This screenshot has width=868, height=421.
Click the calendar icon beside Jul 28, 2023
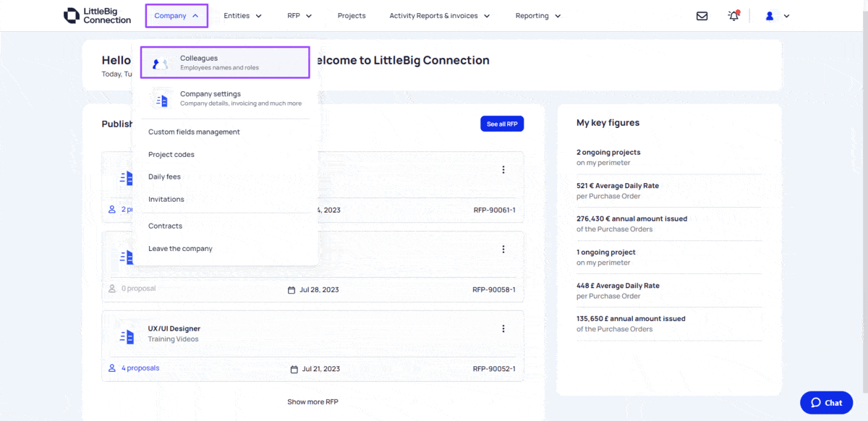(292, 290)
